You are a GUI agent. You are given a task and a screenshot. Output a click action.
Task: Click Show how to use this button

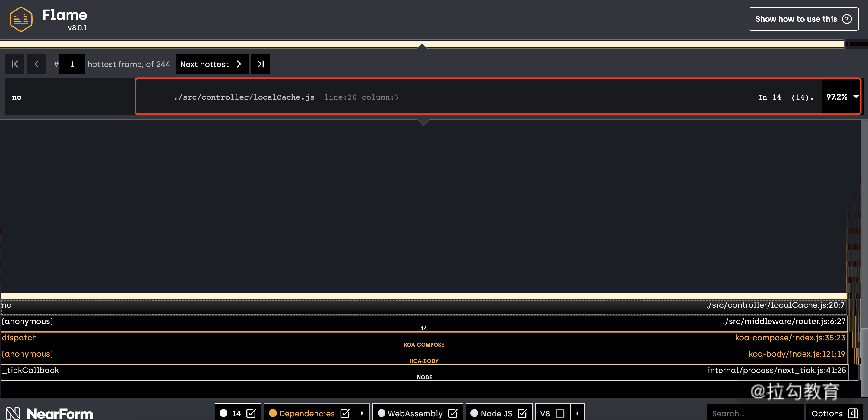[802, 19]
